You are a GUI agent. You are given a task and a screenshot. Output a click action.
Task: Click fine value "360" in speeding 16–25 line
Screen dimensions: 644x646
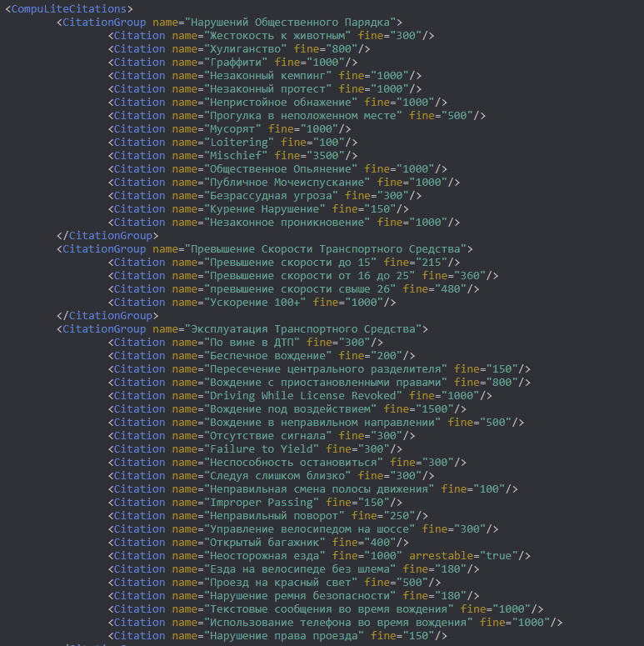point(471,276)
